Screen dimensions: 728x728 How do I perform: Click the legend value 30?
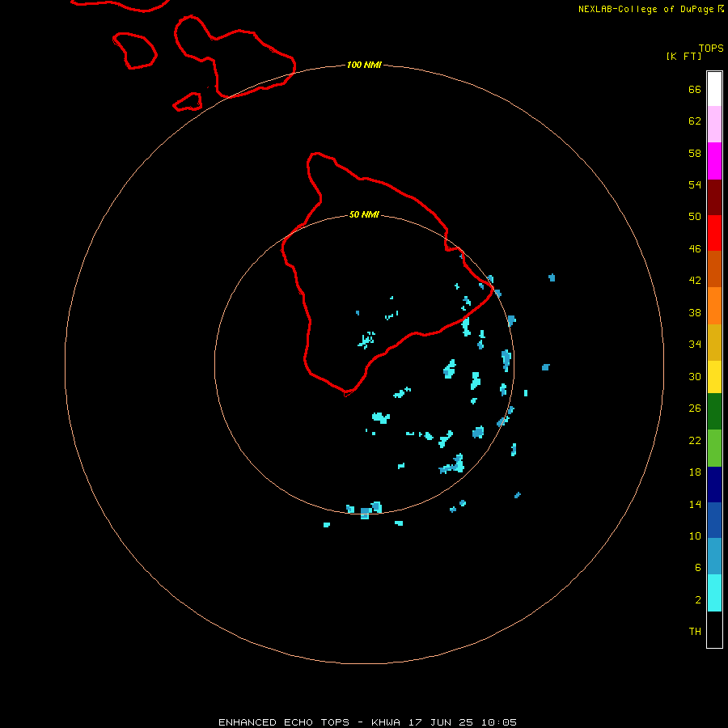[x=695, y=376]
